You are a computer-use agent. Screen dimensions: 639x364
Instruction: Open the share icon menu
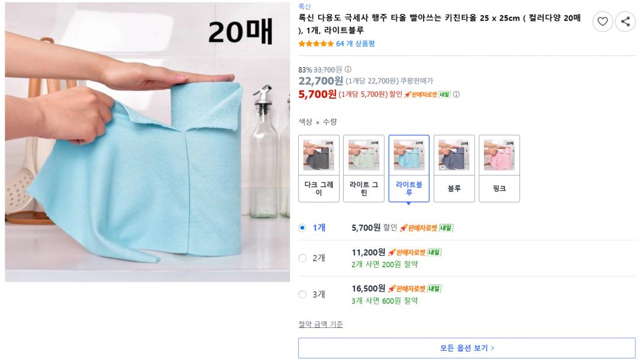[x=625, y=21]
